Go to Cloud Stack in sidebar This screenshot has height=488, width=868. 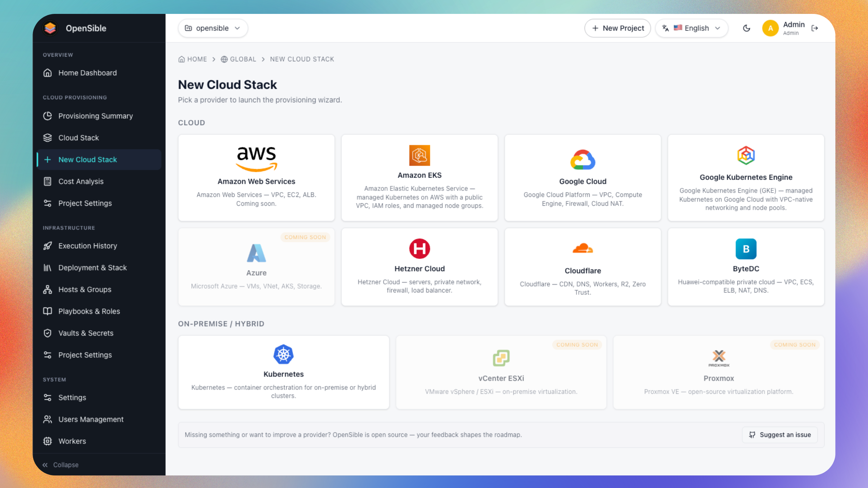[x=99, y=138]
